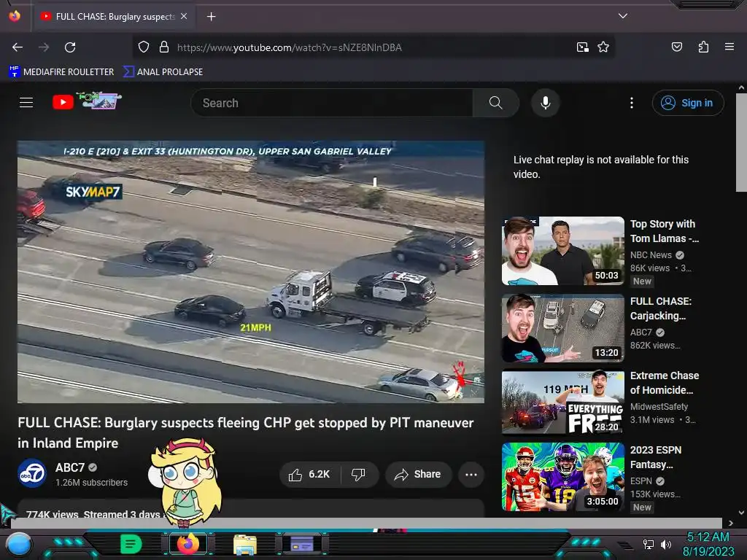Click the network tray icon
Image resolution: width=747 pixels, height=560 pixels.
(x=649, y=544)
